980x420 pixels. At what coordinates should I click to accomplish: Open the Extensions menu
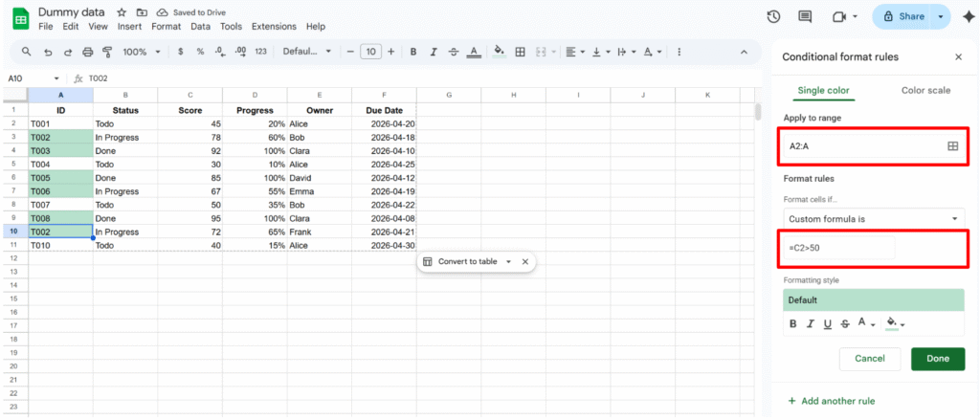[274, 26]
